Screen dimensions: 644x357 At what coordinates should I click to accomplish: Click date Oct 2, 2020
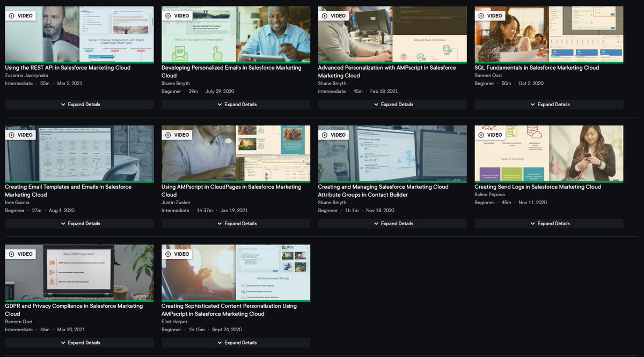(531, 84)
